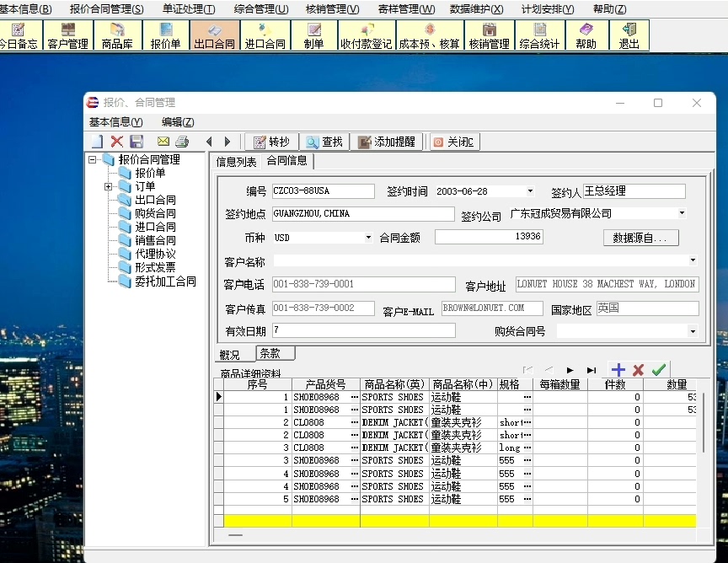This screenshot has height=563, width=728.
Task: Click the printer icon
Action: 182,142
